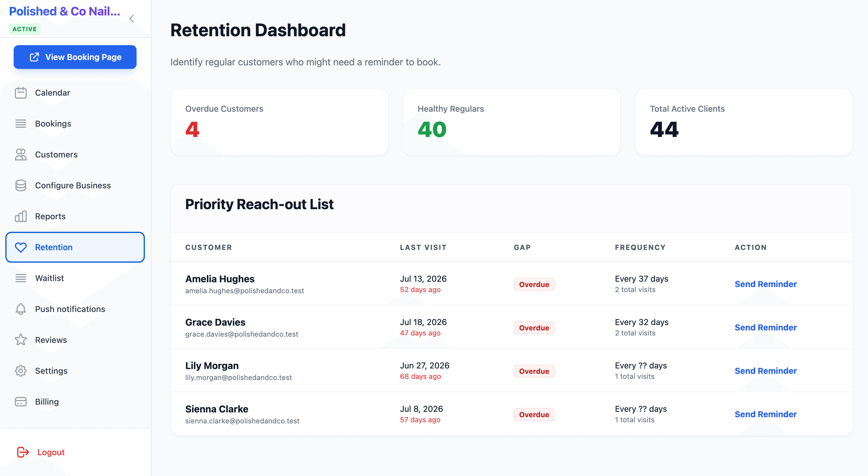The height and width of the screenshot is (476, 868).
Task: Send Reminder to Amelia Hughes
Action: [766, 284]
